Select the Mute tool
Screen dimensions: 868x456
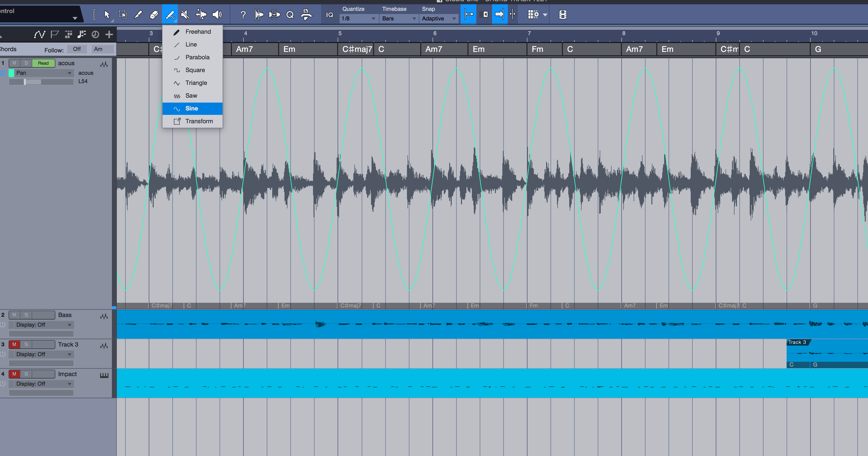point(185,15)
